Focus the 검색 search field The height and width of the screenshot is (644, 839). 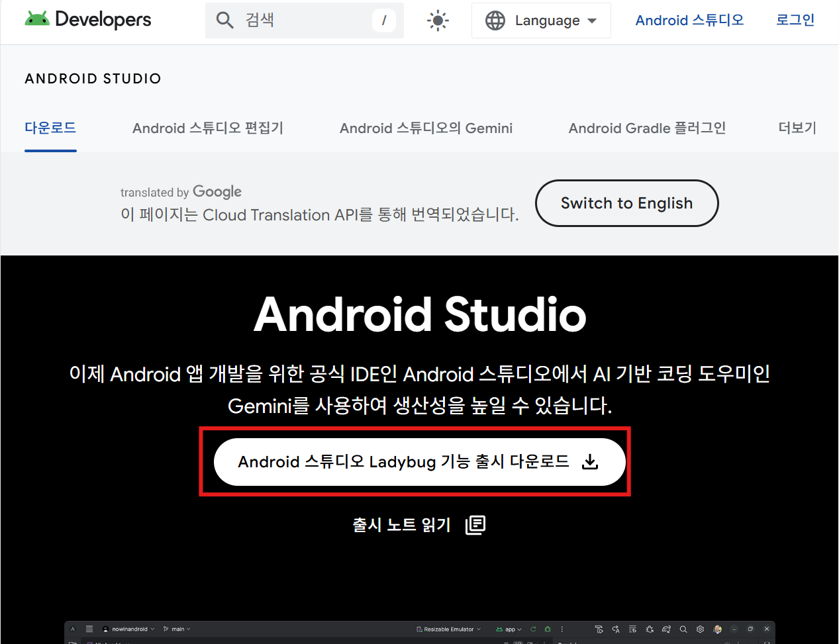[x=305, y=20]
